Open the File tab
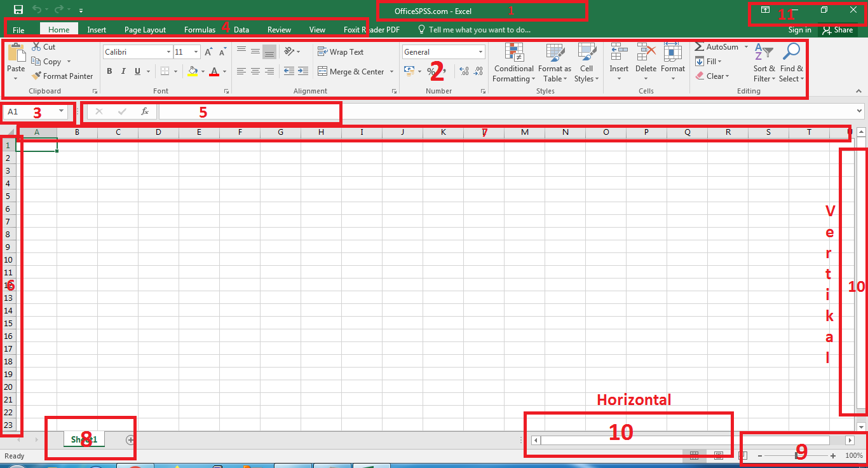This screenshot has width=868, height=468. [x=18, y=30]
